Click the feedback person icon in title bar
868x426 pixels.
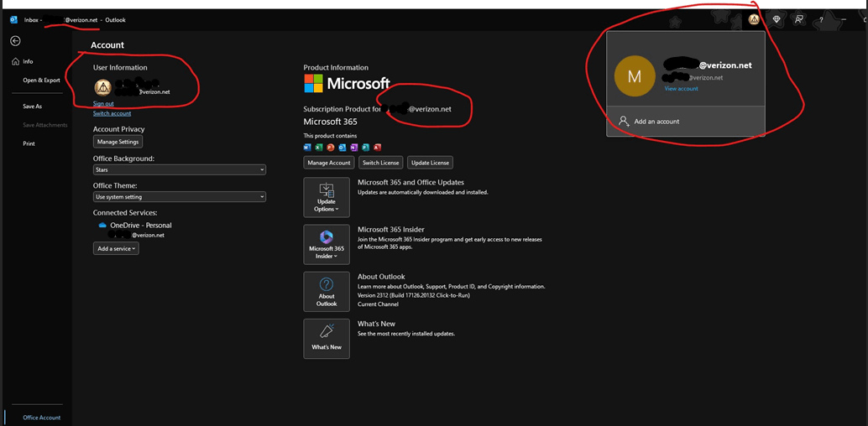(799, 20)
